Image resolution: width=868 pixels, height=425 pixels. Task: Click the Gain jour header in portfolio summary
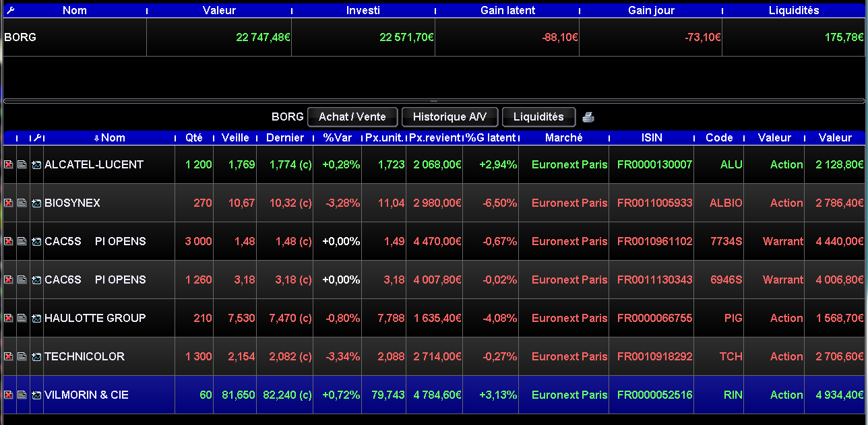(x=651, y=11)
